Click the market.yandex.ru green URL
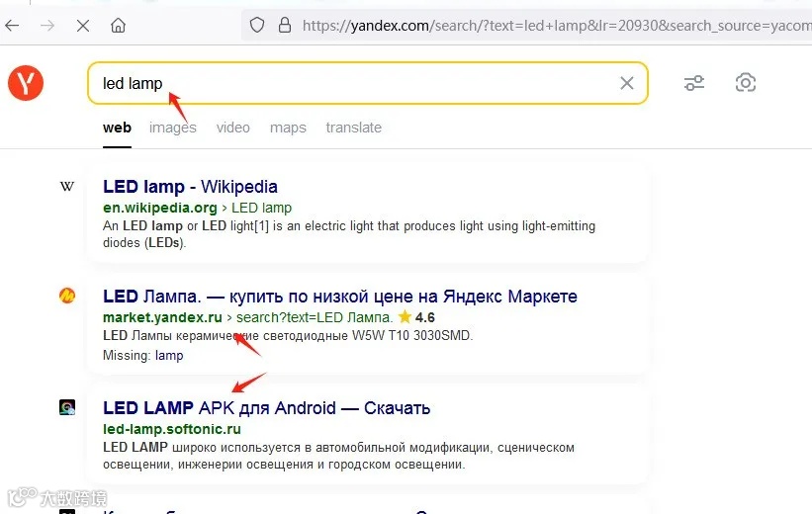 [x=162, y=317]
